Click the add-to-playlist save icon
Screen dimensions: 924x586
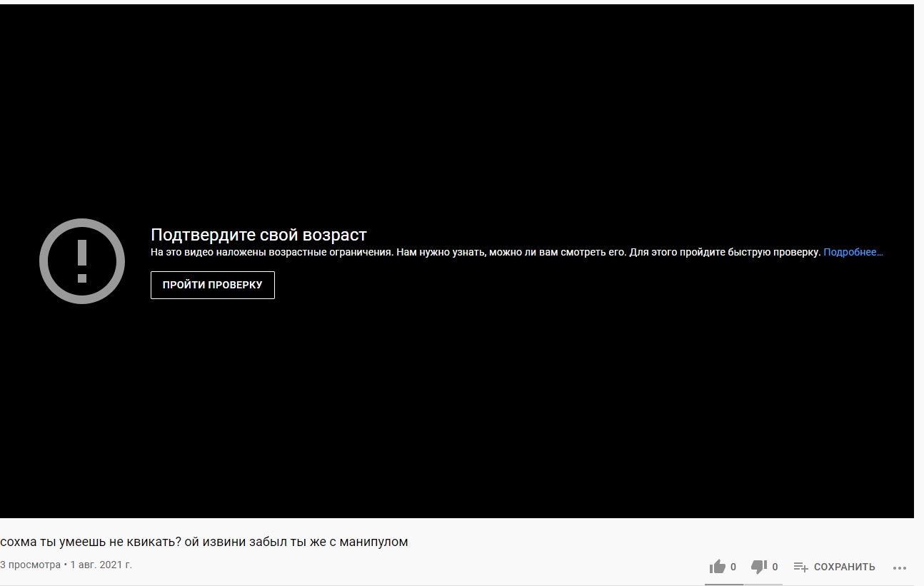[x=800, y=567]
